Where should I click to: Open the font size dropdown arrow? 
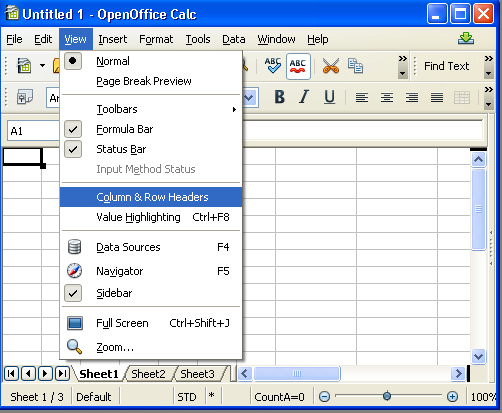point(249,98)
